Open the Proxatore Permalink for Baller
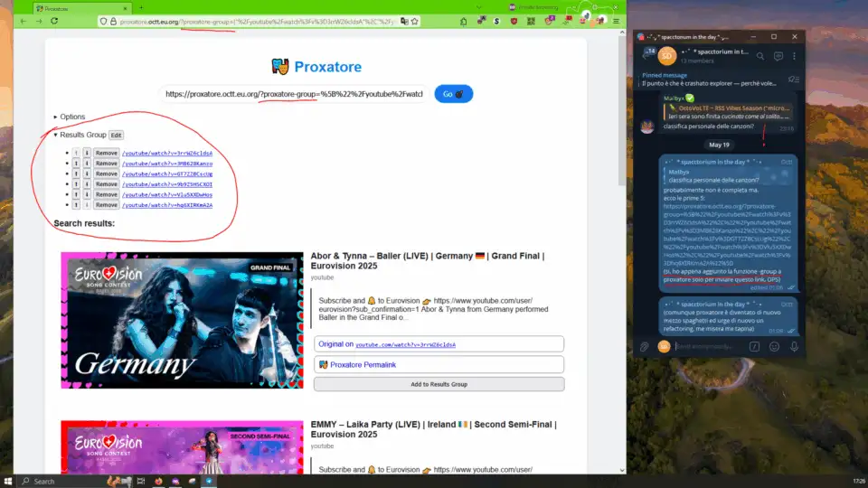868x488 pixels. [x=439, y=364]
